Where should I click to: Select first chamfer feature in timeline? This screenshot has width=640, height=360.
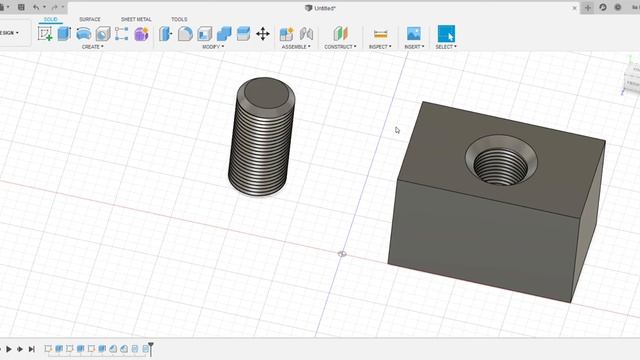point(113,349)
